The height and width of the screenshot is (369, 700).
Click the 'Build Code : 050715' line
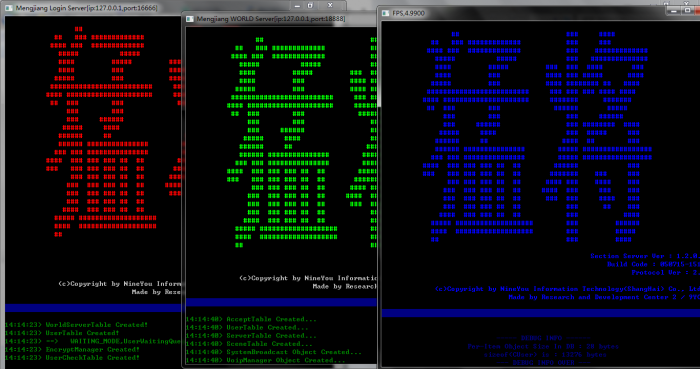(654, 264)
